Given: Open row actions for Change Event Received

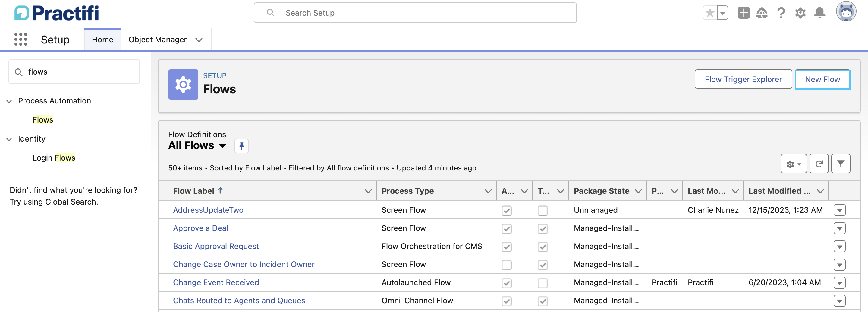Looking at the screenshot, I should point(839,283).
